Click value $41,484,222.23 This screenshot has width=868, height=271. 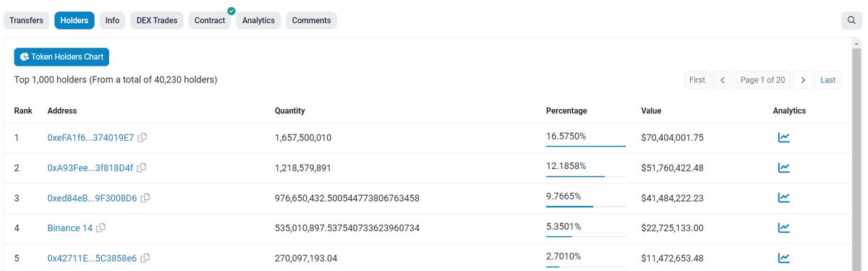pyautogui.click(x=673, y=198)
